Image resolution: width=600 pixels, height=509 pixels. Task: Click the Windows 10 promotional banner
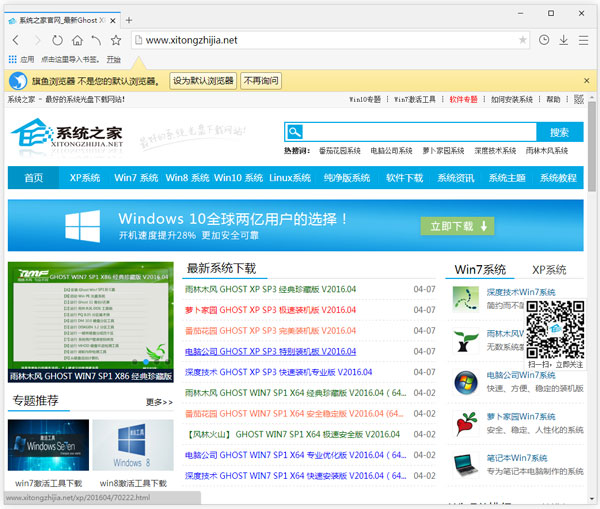[x=295, y=225]
